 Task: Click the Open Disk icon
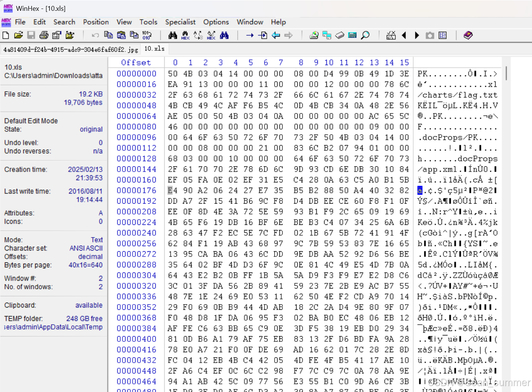[x=314, y=35]
